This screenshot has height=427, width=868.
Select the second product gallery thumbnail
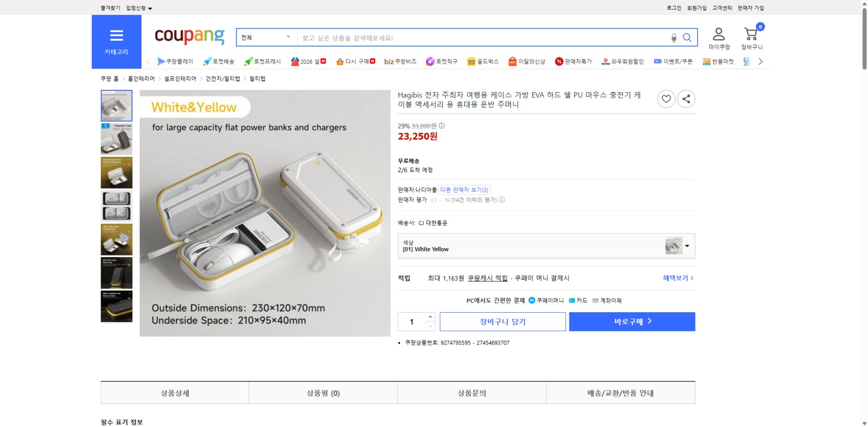116,139
